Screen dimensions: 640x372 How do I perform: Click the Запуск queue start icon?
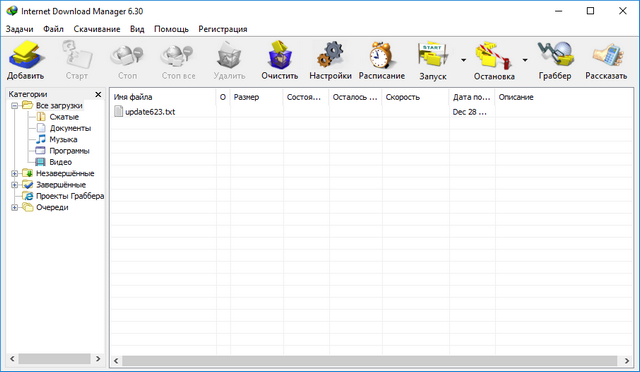433,55
